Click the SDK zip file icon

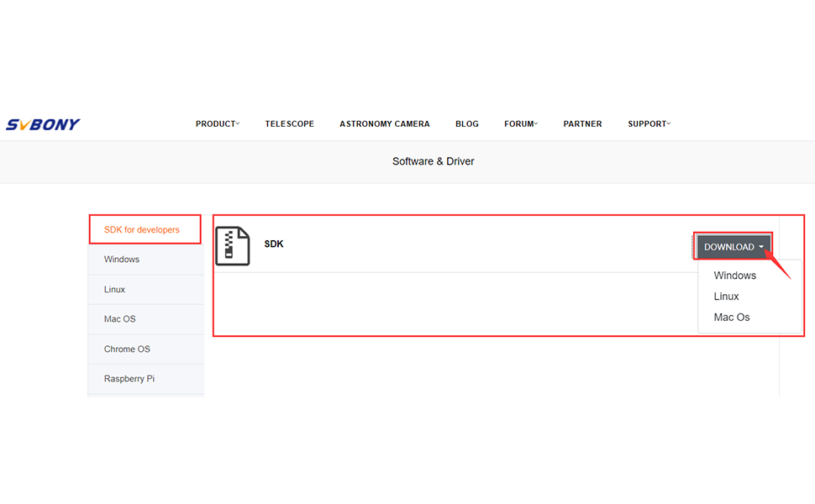pos(233,246)
